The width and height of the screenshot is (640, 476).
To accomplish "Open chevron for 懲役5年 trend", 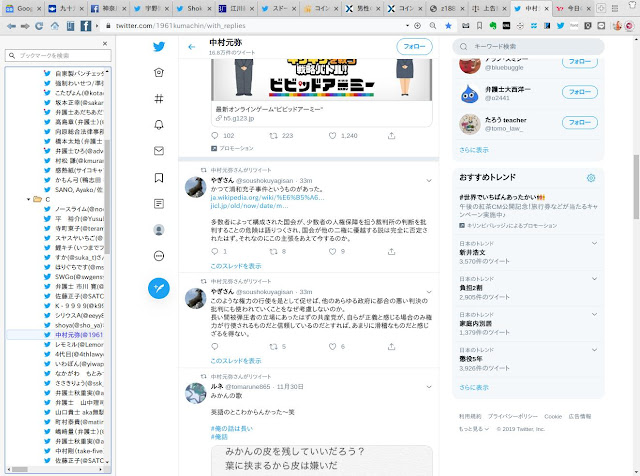I will tap(594, 350).
